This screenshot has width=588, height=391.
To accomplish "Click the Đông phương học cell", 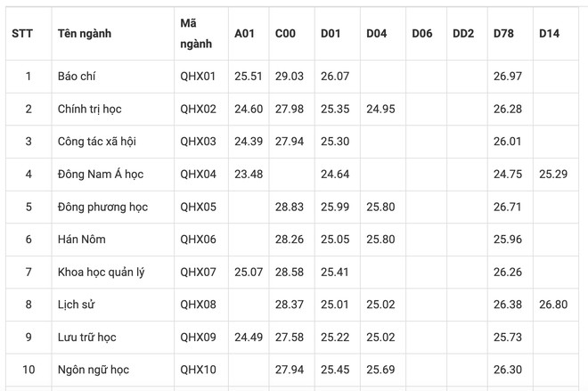I will [x=100, y=207].
